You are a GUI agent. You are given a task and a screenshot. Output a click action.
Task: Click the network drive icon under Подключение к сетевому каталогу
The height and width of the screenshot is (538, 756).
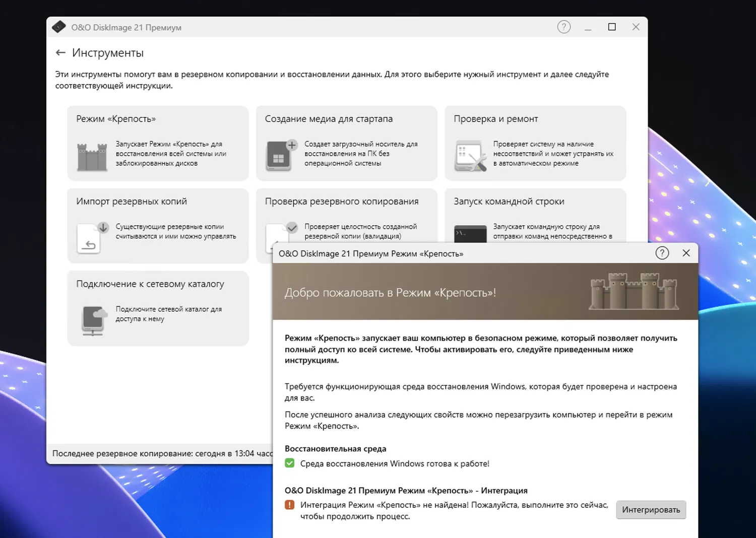[94, 320]
